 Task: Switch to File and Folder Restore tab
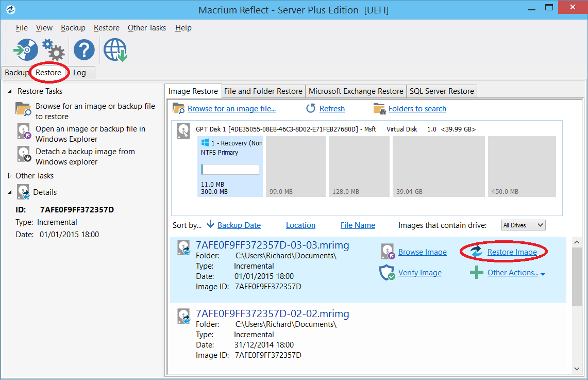pyautogui.click(x=263, y=91)
